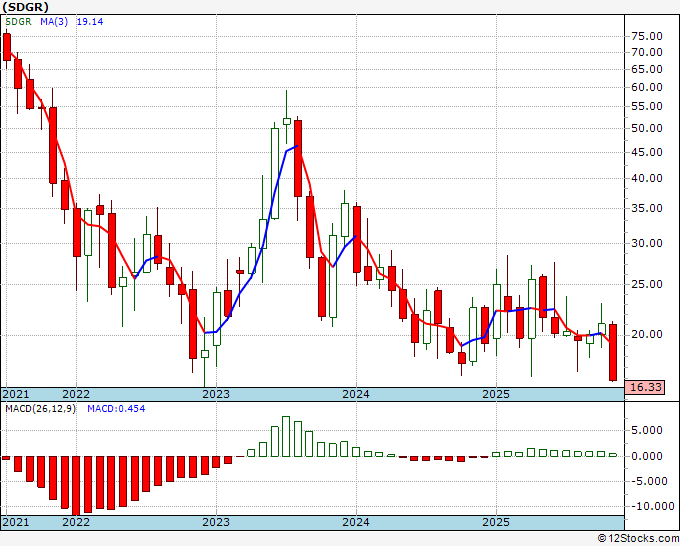Click the 2025 label on MACD axis

click(496, 522)
